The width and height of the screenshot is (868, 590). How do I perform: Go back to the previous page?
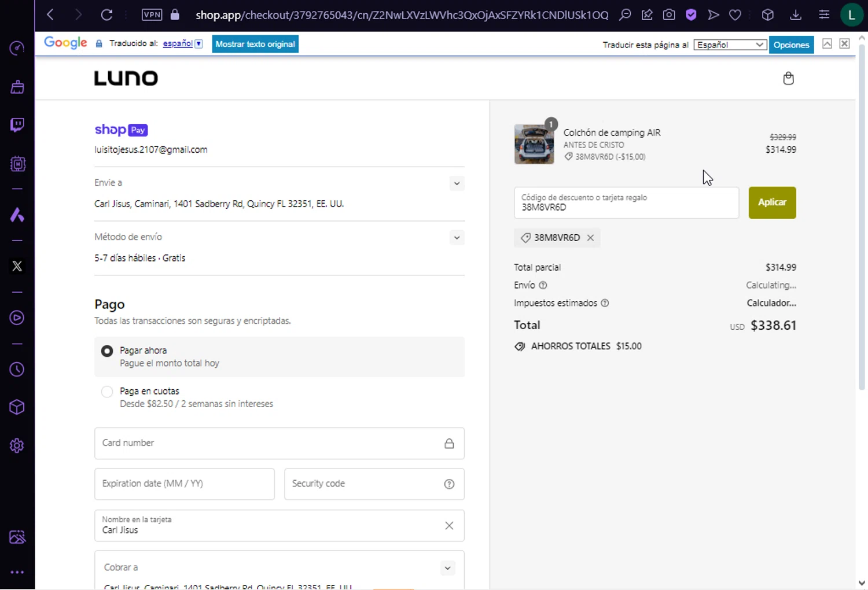50,14
